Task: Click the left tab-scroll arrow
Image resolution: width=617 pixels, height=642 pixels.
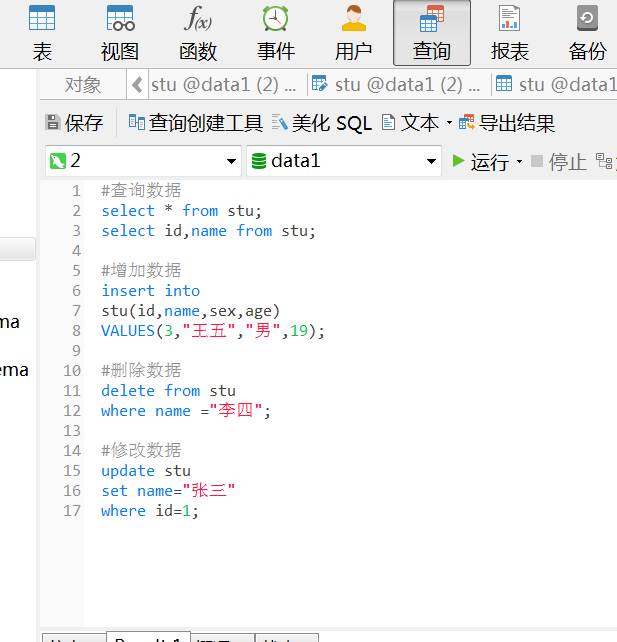Action: [137, 85]
